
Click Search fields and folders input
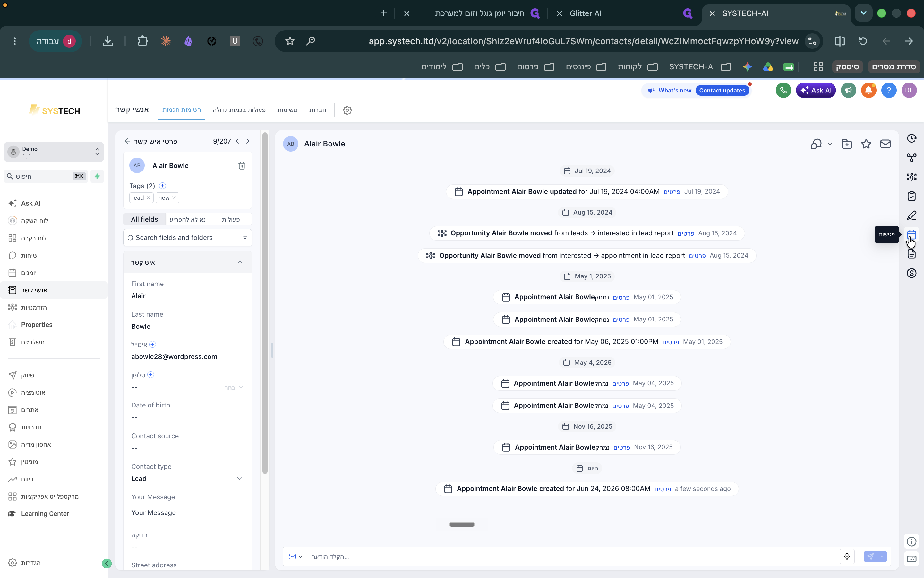pos(187,237)
